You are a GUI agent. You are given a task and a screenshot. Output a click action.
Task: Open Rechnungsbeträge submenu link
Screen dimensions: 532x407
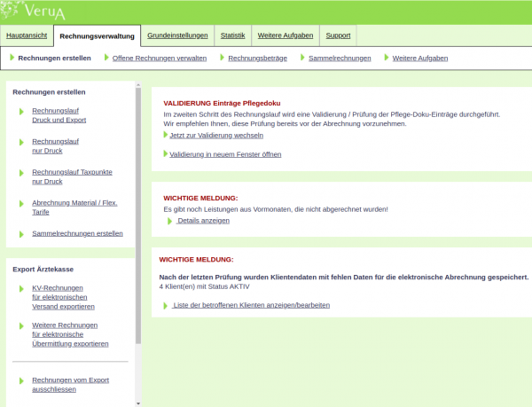tap(257, 58)
